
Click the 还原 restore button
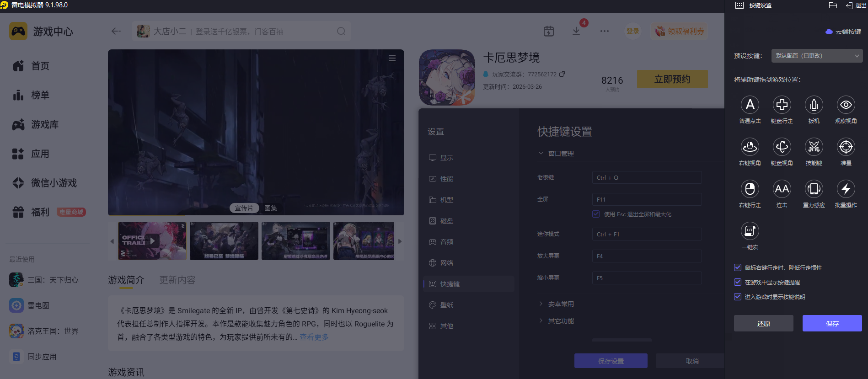coord(763,323)
